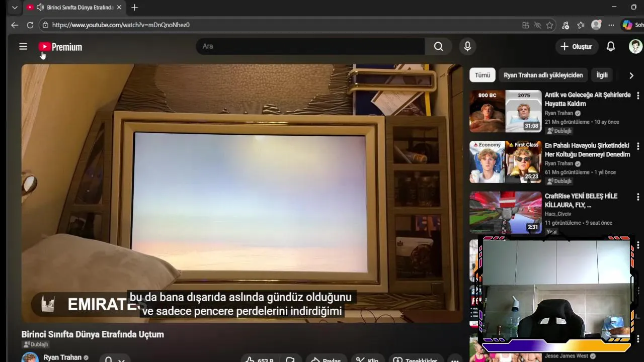The width and height of the screenshot is (644, 362).
Task: Click Dublajlı badge under Antik video
Action: [x=559, y=131]
